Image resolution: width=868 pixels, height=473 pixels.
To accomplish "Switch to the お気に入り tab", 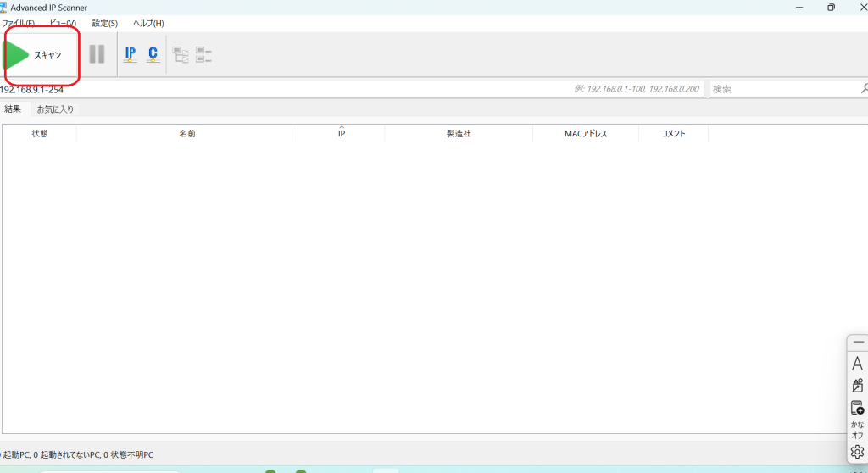I will (x=55, y=109).
